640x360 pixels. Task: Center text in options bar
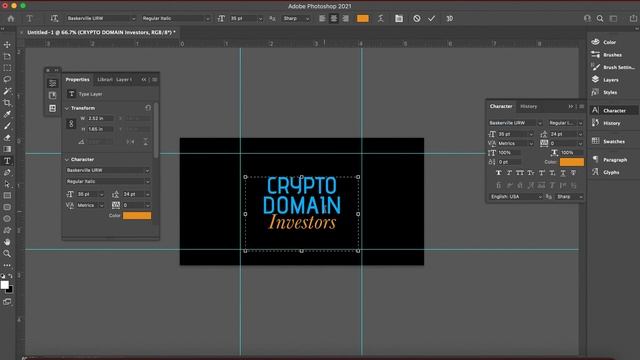point(334,18)
